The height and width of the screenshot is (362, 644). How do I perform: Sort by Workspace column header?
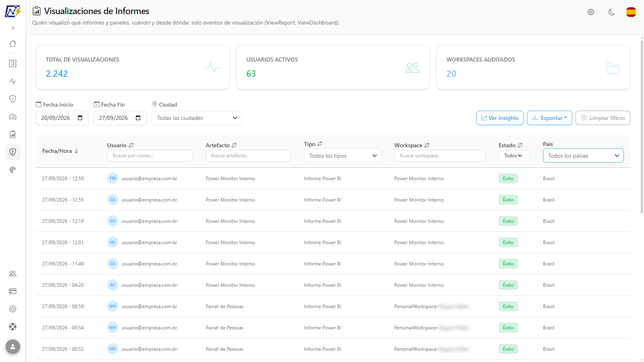(412, 145)
